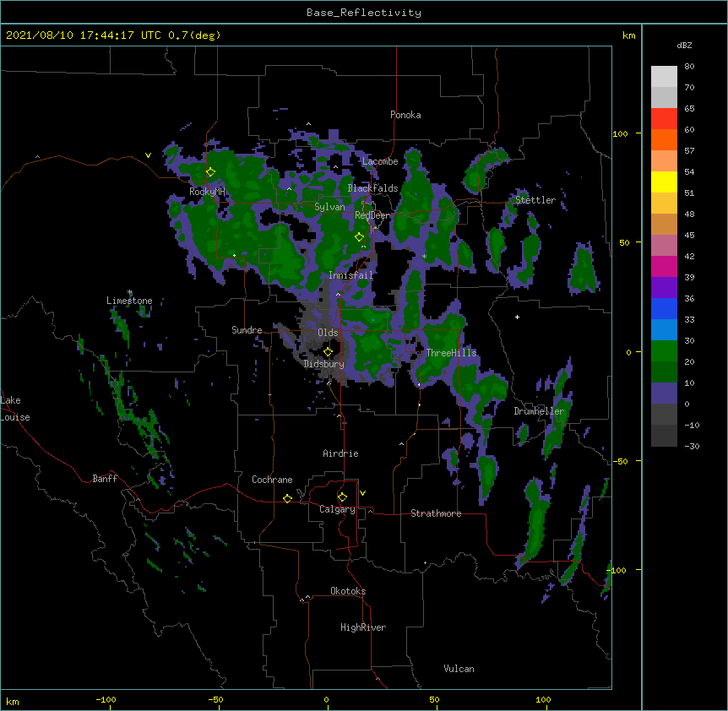Click the Base_Reflectivity title
The height and width of the screenshot is (711, 728).
coord(364,13)
